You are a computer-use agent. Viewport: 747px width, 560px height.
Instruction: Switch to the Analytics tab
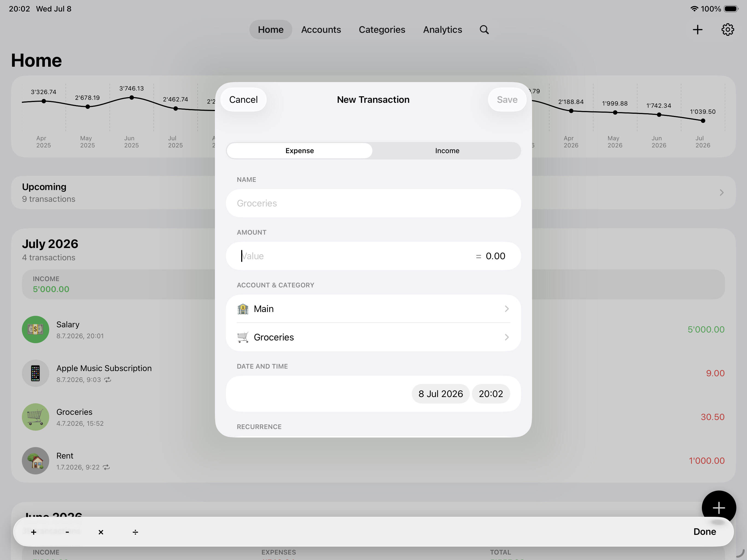(442, 30)
